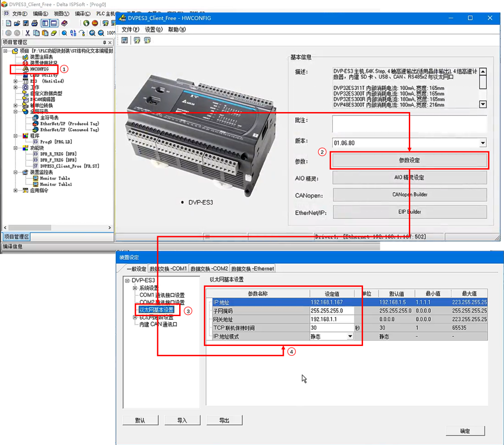Click the New file icon in ISPSoft toolbar
The image size is (504, 445).
tap(8, 23)
